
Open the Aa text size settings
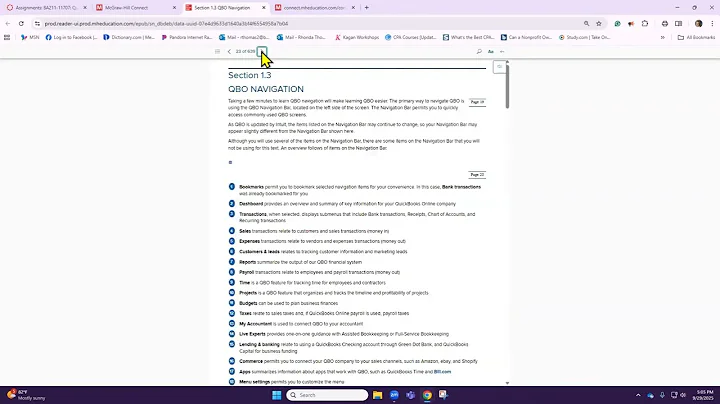(490, 51)
